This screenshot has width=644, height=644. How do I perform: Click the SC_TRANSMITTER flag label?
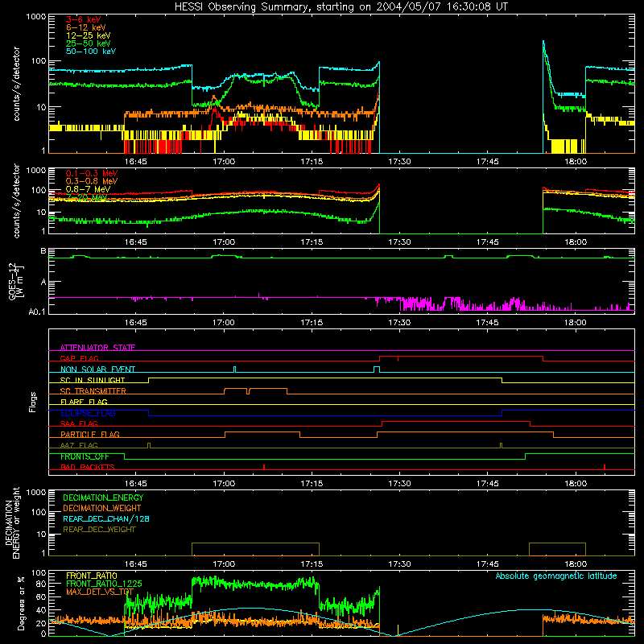pos(93,391)
